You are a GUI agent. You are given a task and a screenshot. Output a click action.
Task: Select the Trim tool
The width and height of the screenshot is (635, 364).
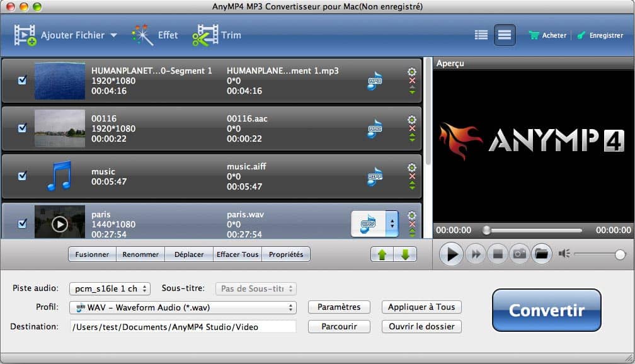(218, 35)
